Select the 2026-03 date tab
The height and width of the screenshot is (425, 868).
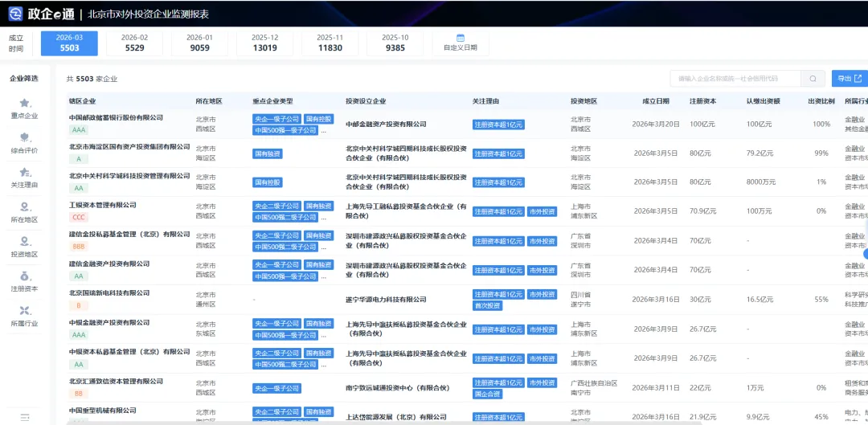[x=69, y=43]
